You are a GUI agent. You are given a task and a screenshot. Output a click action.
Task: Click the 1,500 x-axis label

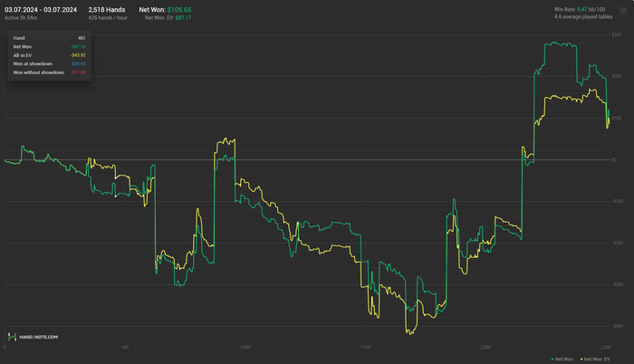[x=365, y=347]
